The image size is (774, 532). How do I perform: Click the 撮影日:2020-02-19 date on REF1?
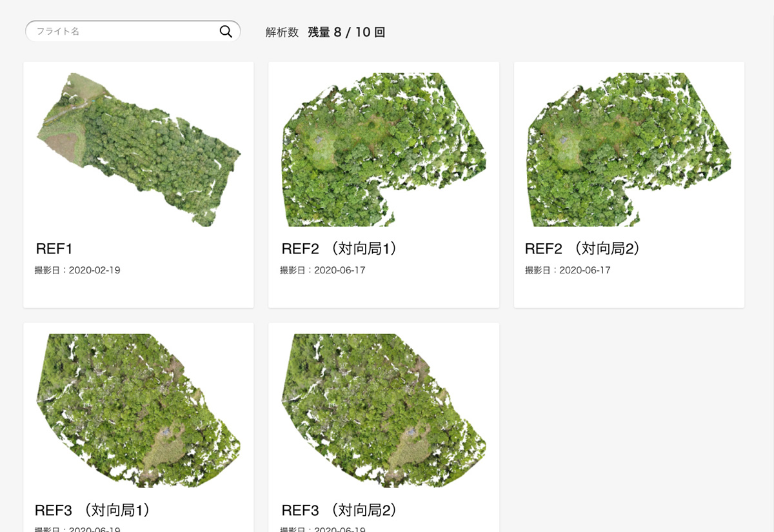tap(77, 270)
